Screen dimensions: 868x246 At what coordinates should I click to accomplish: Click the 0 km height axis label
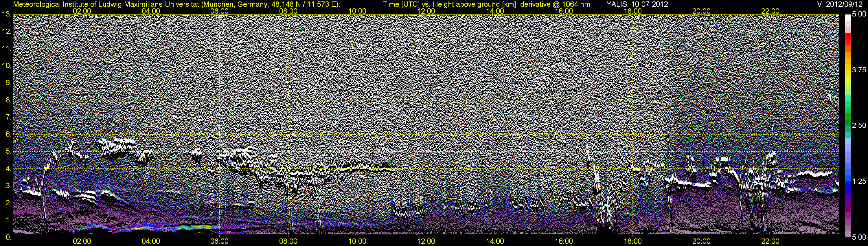(8, 237)
